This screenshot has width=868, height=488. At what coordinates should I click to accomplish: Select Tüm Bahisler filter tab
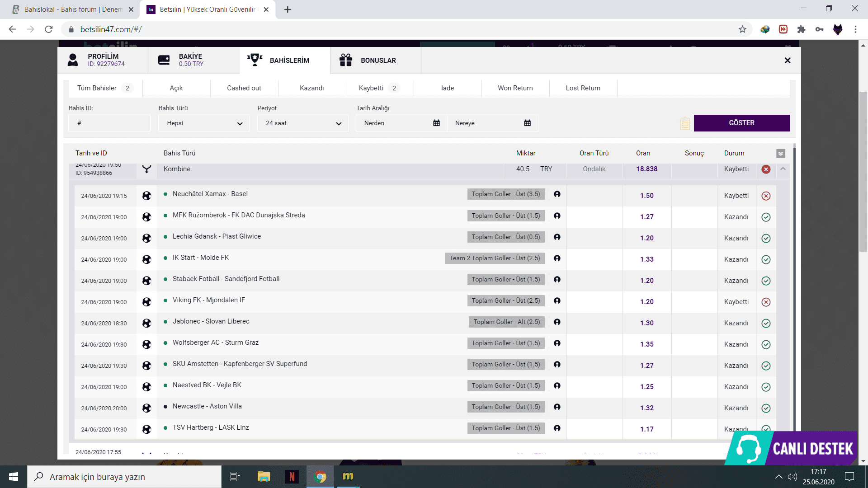(x=105, y=88)
